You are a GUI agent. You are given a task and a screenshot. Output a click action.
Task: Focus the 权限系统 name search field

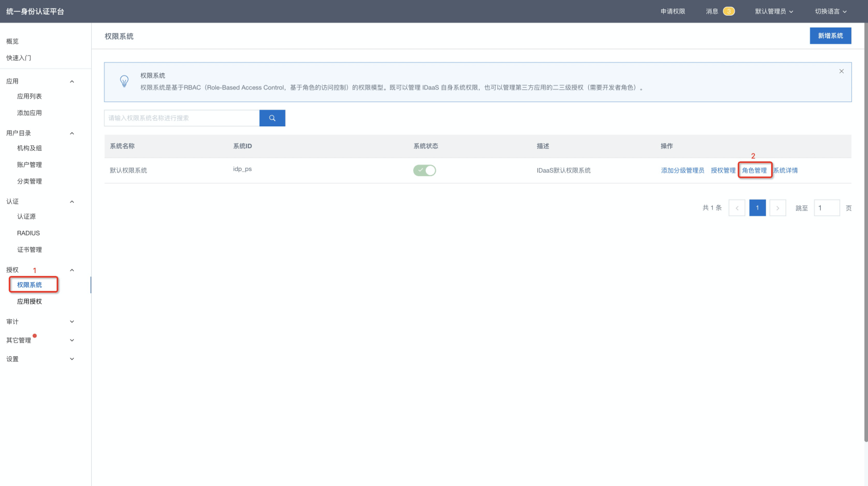coord(182,118)
